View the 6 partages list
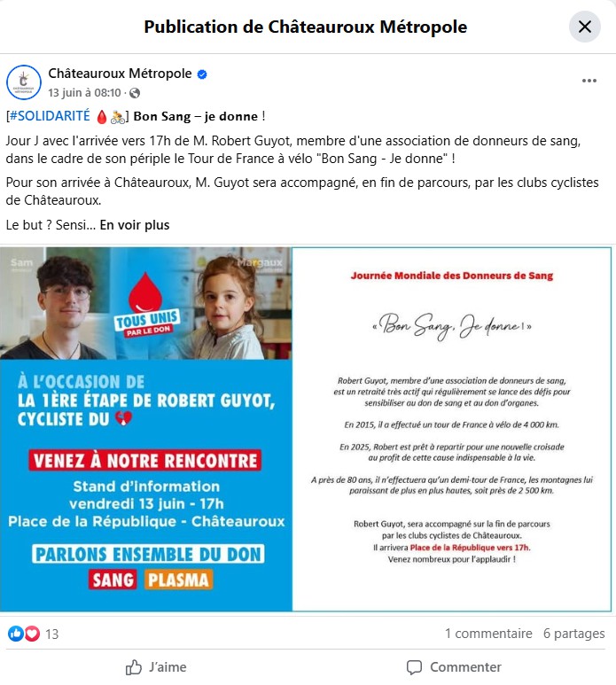The width and height of the screenshot is (616, 685). (574, 634)
